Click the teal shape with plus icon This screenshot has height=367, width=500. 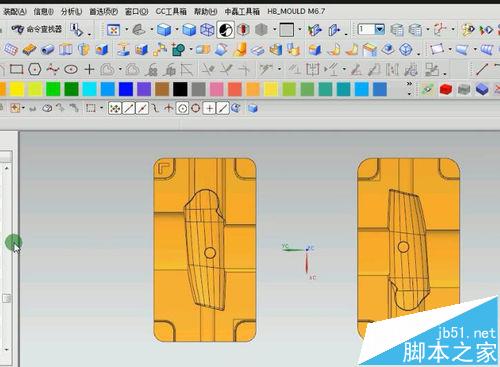coord(178,50)
